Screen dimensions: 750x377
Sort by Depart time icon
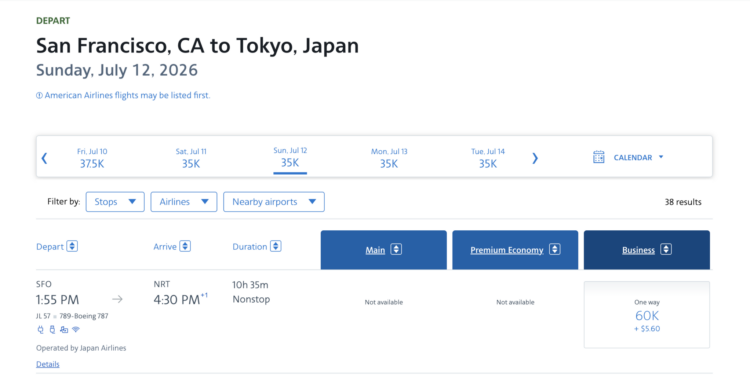coord(72,246)
